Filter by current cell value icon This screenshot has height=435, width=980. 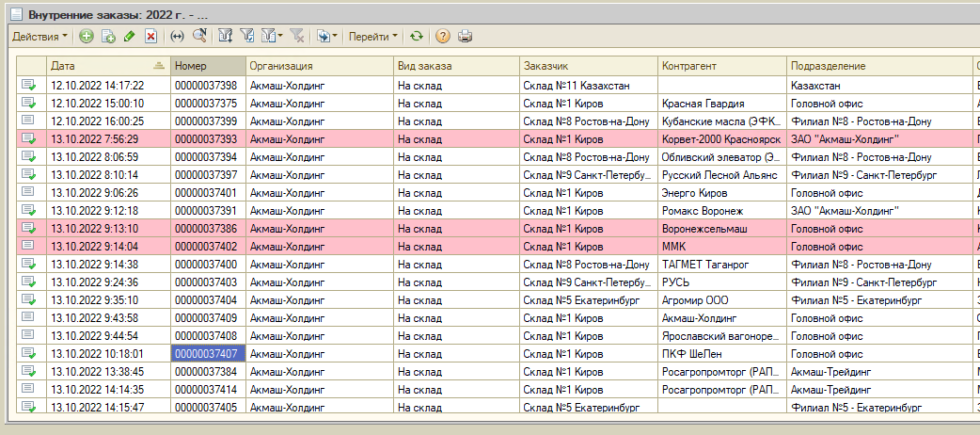coord(247,37)
